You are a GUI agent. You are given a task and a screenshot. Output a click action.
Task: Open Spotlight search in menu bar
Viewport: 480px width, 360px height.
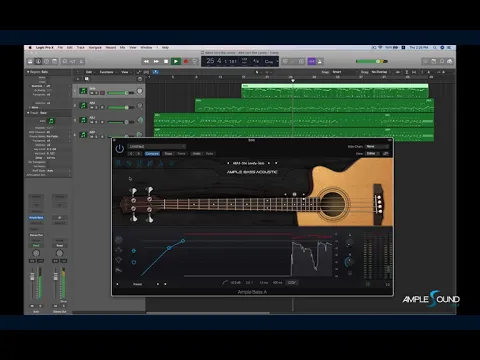435,48
